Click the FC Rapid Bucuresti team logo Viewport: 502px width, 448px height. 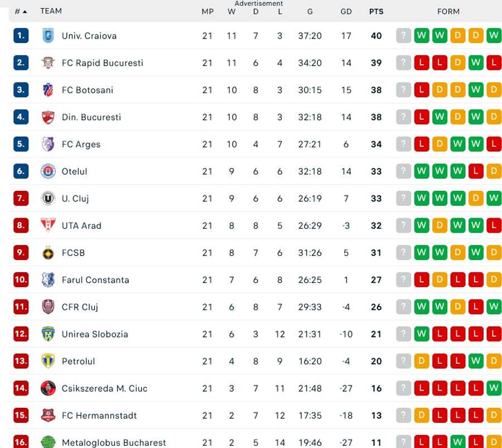(48, 63)
